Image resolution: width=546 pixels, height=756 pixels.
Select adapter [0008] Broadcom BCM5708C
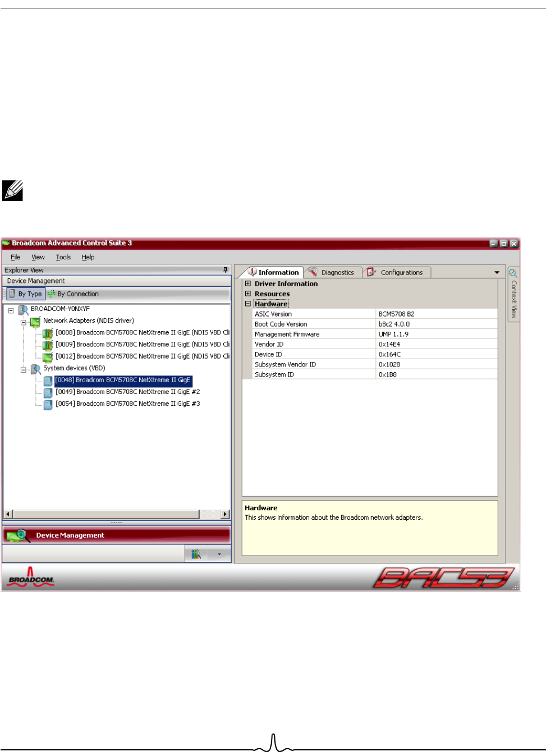click(143, 332)
